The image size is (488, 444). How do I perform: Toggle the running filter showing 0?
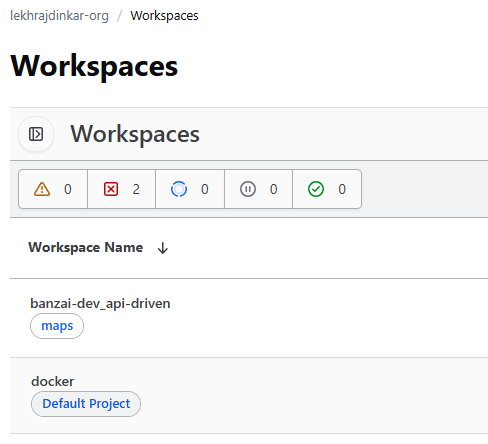190,189
